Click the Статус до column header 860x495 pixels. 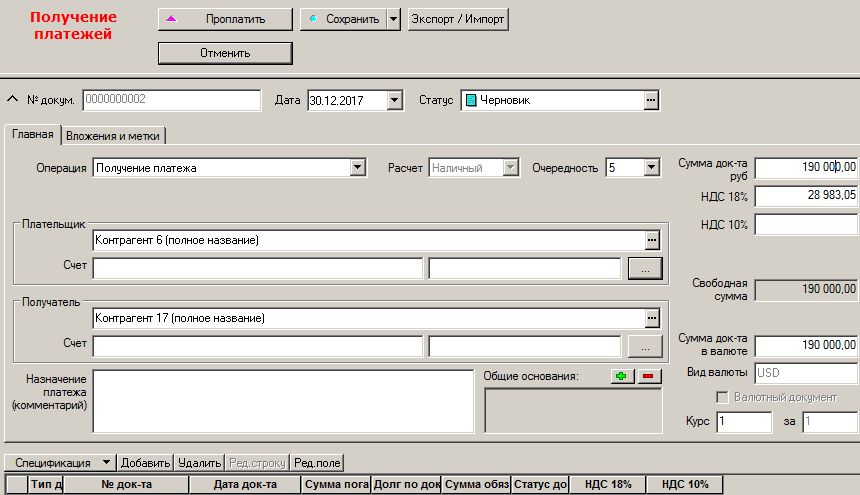pos(540,485)
